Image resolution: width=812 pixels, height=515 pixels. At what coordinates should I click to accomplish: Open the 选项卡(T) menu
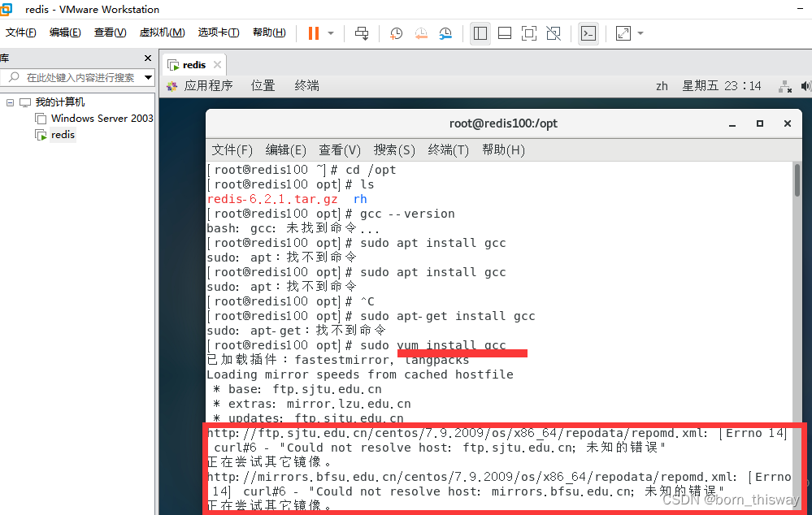point(219,32)
